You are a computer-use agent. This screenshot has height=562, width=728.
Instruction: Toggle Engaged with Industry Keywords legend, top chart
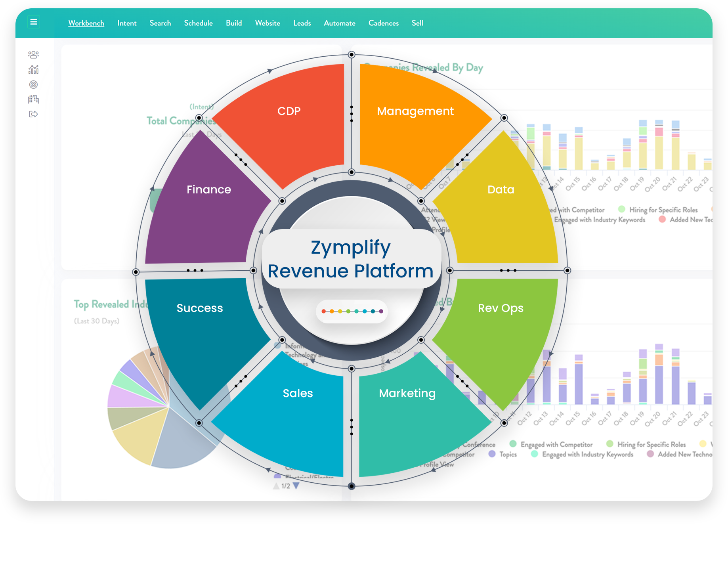pos(599,220)
